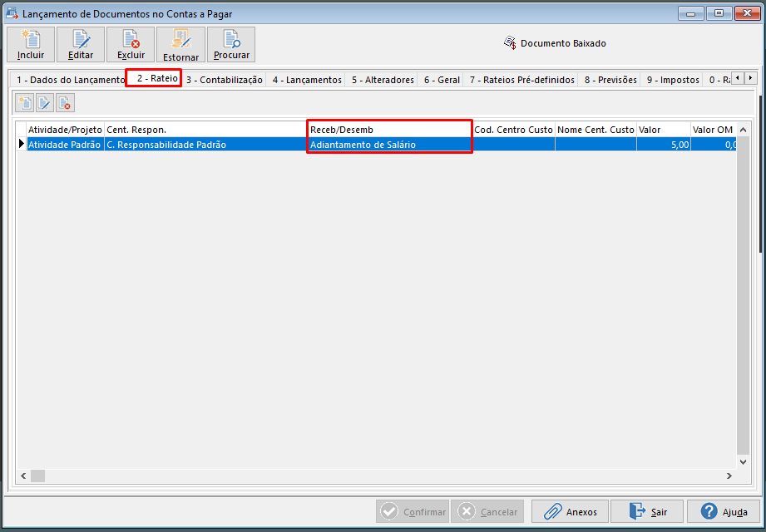Click the Confirmar button
The image size is (766, 532).
(413, 511)
